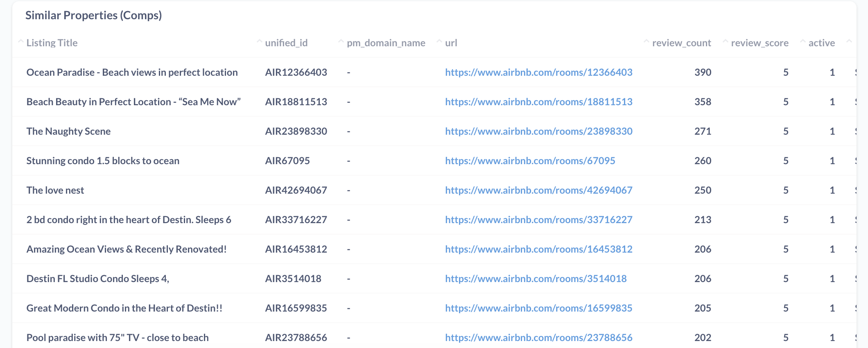Select 'Ocean Paradise - Beach views' listing title

pos(132,72)
